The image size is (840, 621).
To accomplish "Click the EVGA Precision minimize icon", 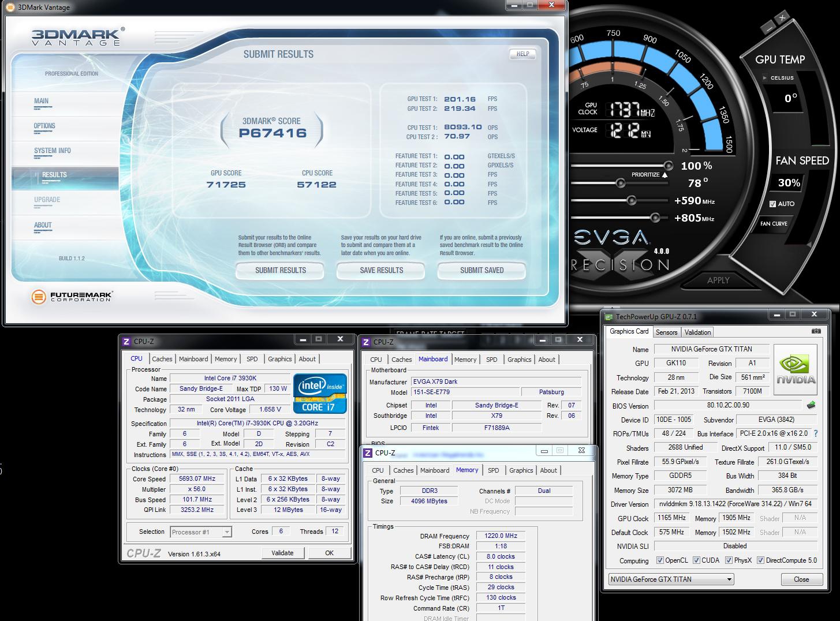I will (768, 27).
